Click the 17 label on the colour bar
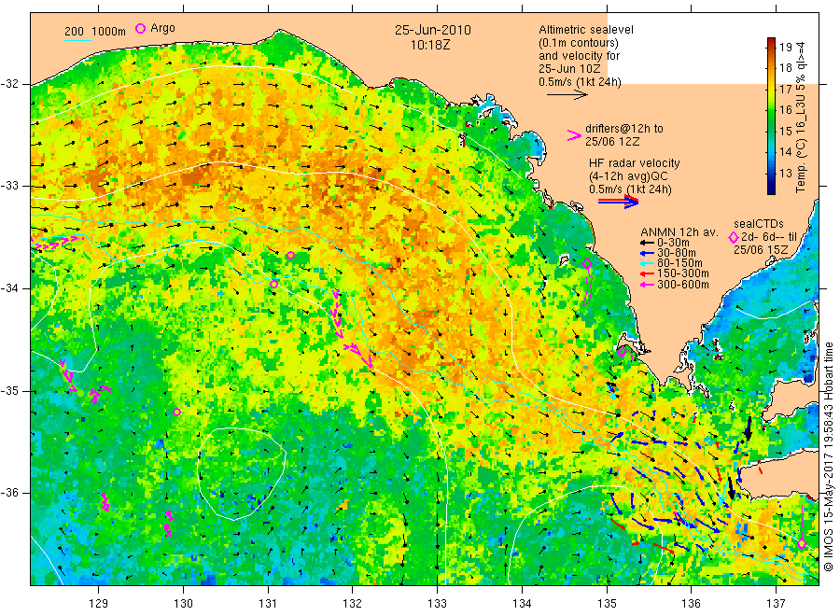 tap(785, 89)
